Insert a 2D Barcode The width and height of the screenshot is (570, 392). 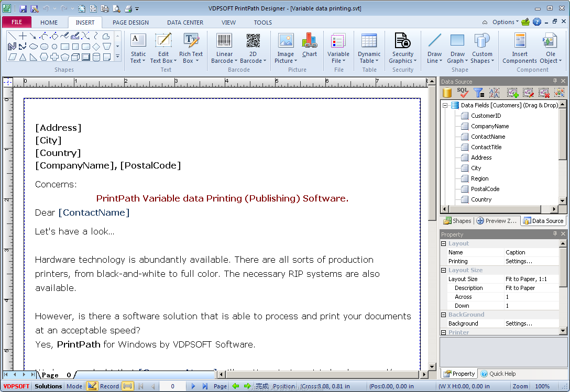[x=253, y=48]
